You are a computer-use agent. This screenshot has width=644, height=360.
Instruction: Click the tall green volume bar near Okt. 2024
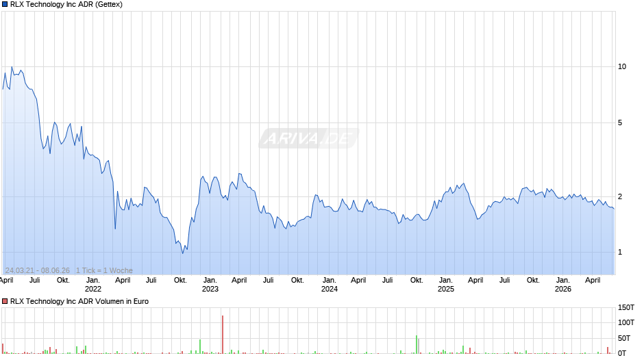[417, 344]
